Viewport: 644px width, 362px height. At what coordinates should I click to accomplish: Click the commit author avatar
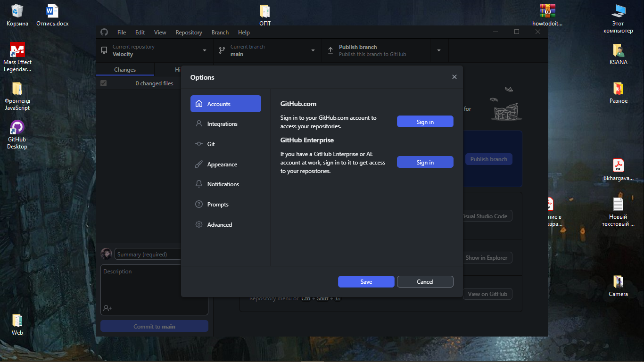click(x=106, y=254)
